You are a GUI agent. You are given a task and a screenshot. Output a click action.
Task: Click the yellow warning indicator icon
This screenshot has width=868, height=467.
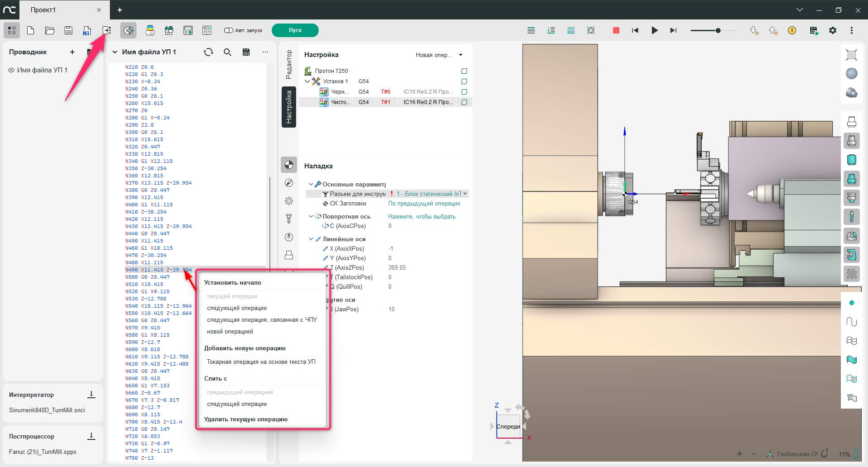pos(792,30)
